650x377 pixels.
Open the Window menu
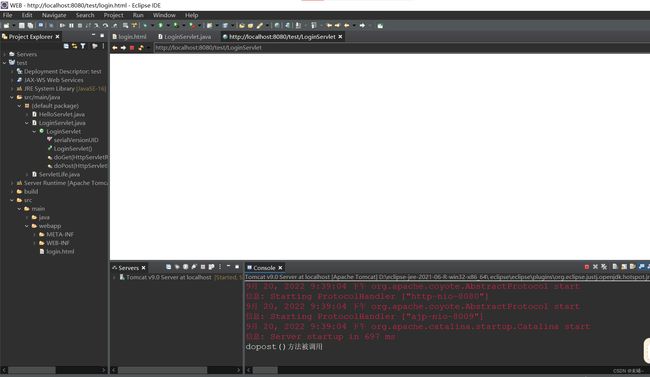164,15
